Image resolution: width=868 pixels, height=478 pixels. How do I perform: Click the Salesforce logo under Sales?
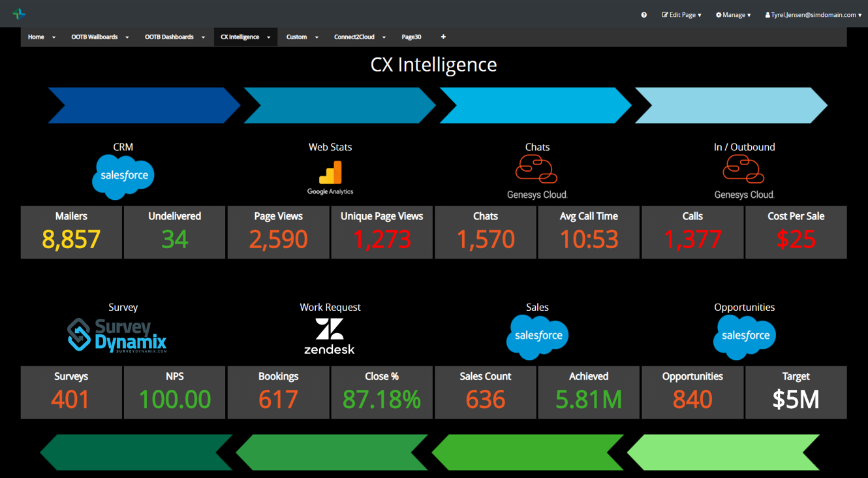coord(538,337)
